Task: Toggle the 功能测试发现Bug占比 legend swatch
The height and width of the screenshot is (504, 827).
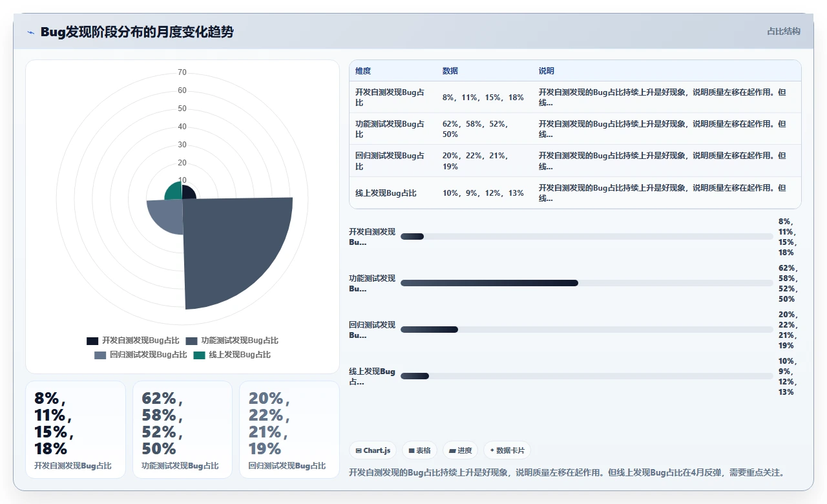Action: pos(191,341)
